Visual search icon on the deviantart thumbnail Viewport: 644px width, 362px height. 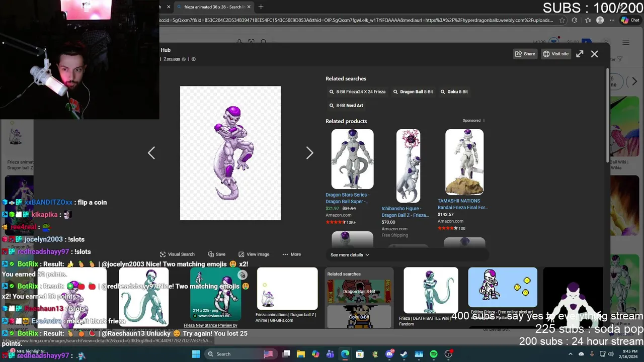tap(243, 275)
